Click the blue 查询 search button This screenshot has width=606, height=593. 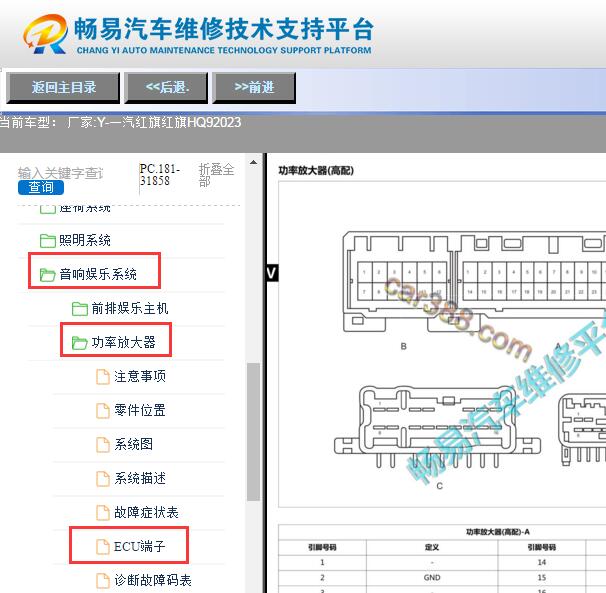pos(41,187)
